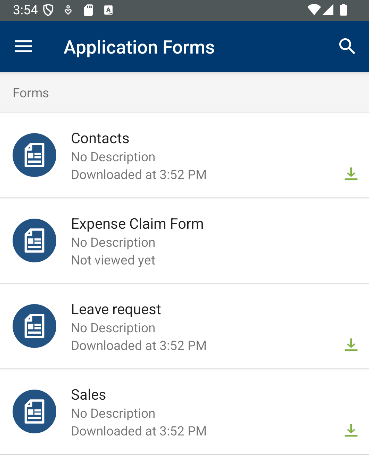Tap the green download icon for Contacts
Screen dimensions: 369x455
tap(351, 174)
